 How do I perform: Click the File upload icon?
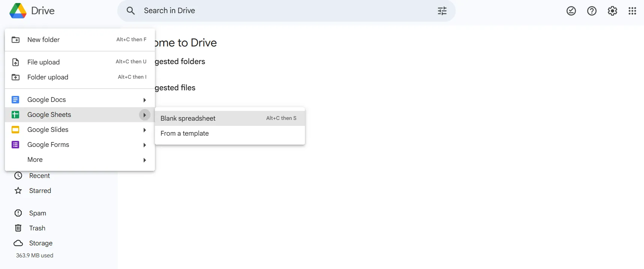[15, 62]
